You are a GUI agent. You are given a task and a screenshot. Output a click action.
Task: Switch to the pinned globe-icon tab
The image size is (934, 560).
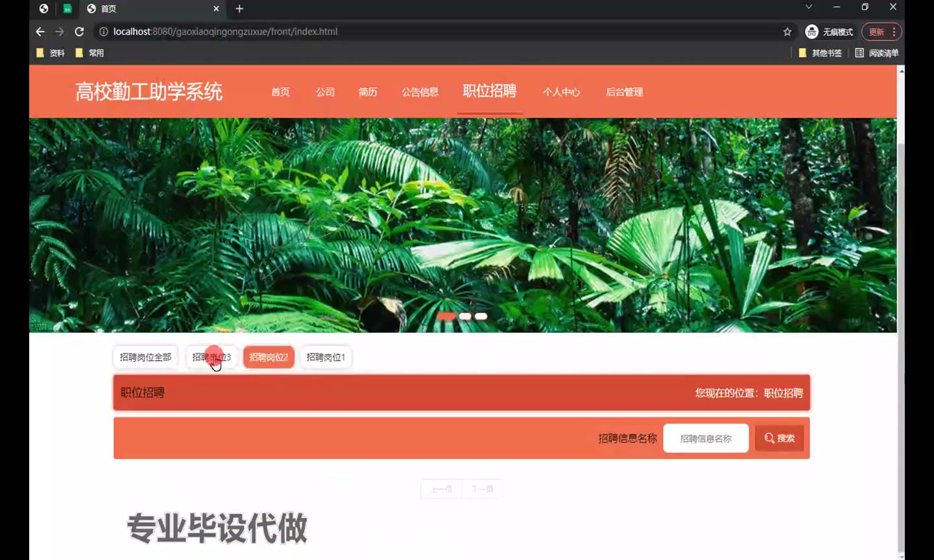pos(43,8)
